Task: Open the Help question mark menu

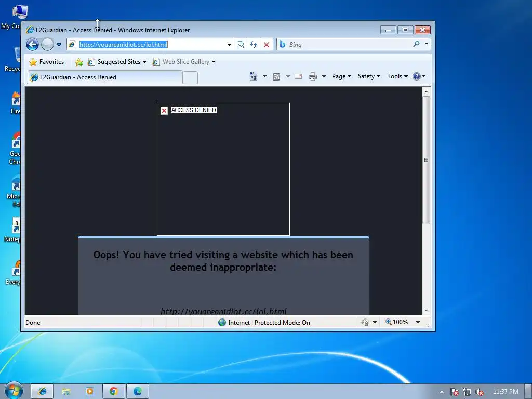Action: (x=419, y=76)
